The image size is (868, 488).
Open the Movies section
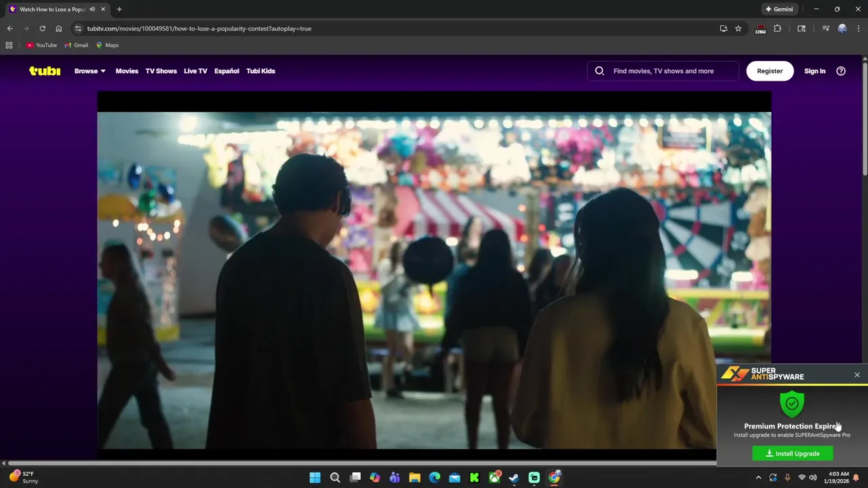(x=127, y=70)
